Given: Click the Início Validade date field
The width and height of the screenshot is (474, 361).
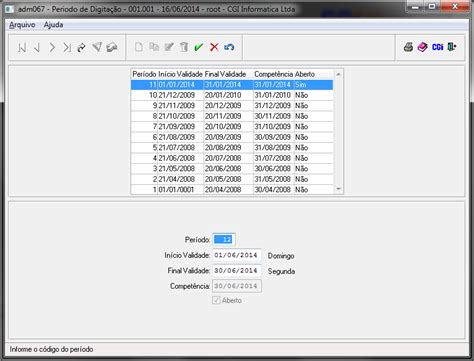Looking at the screenshot, I should 237,255.
